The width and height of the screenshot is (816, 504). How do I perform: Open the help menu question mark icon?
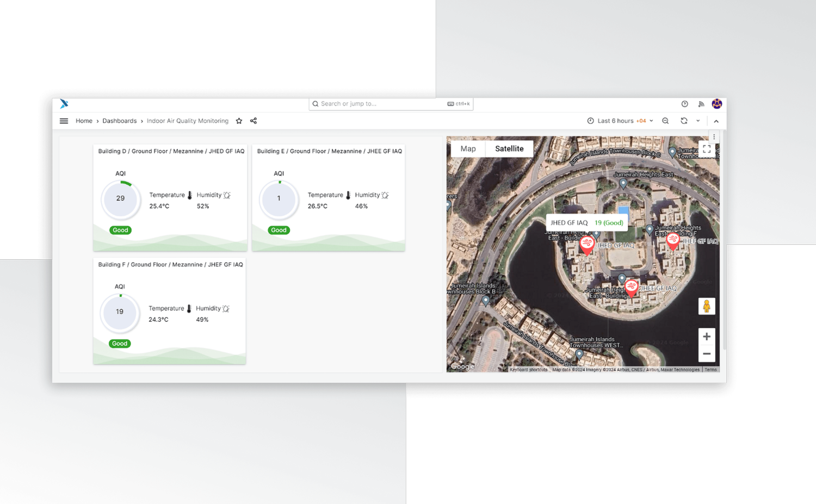pyautogui.click(x=684, y=104)
